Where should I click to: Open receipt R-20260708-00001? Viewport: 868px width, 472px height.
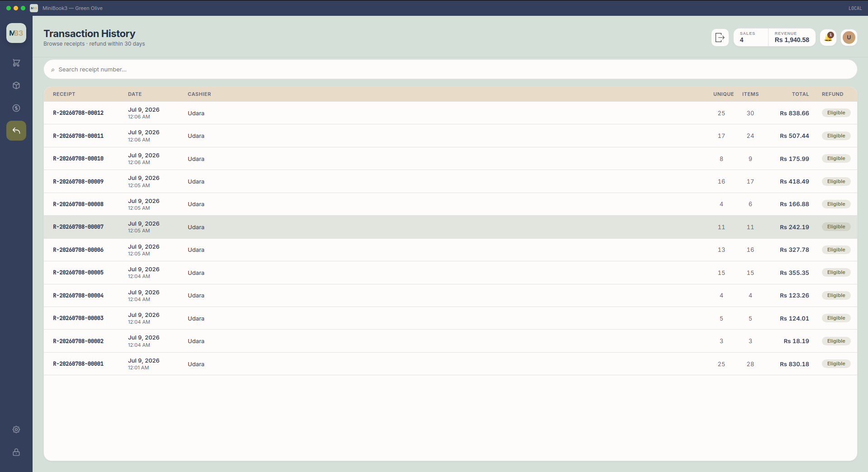[x=450, y=364]
